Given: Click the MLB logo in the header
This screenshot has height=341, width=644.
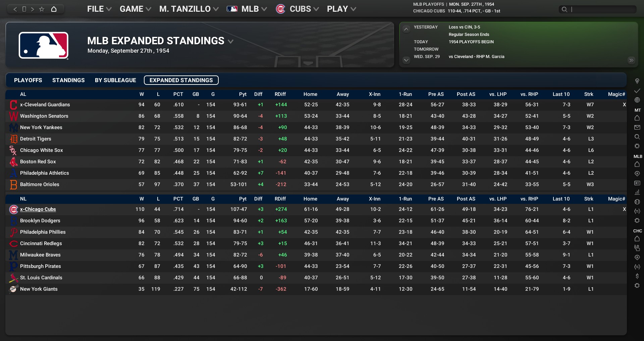Looking at the screenshot, I should click(x=44, y=46).
